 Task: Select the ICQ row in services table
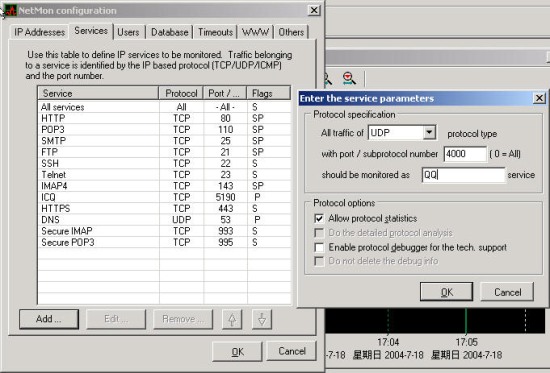[164, 197]
